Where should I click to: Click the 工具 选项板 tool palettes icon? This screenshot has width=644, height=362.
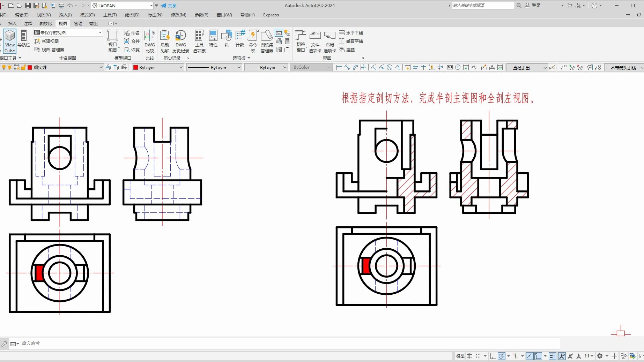pyautogui.click(x=199, y=41)
